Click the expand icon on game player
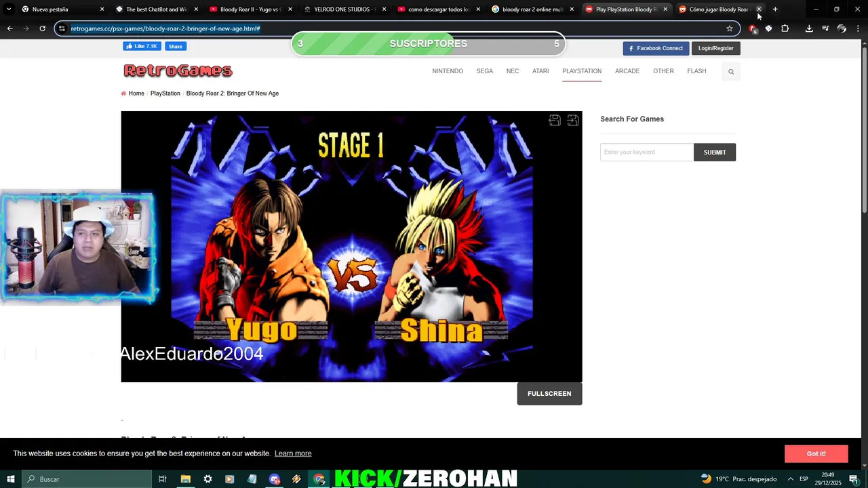This screenshot has height=488, width=868. click(573, 120)
